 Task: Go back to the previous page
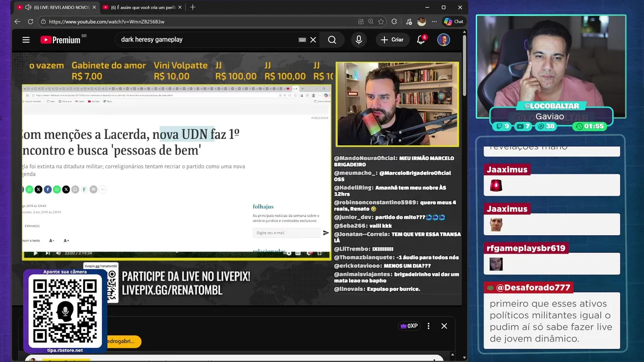pyautogui.click(x=18, y=22)
